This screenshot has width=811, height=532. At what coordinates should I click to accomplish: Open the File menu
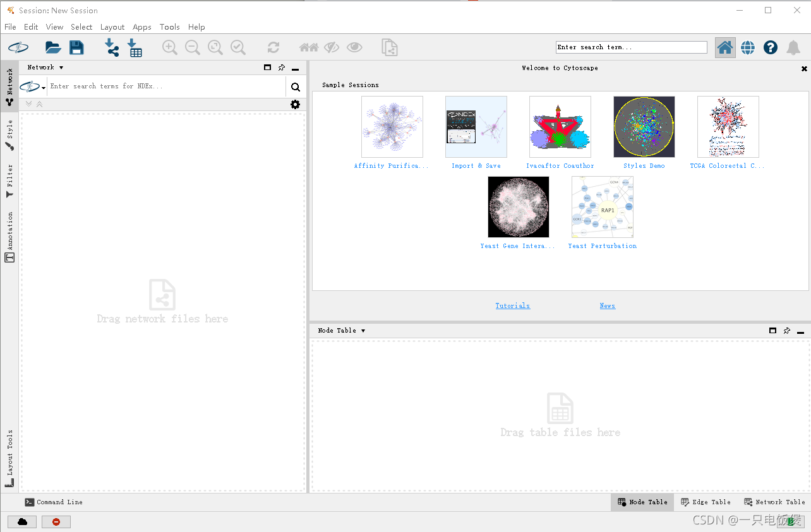tap(10, 27)
